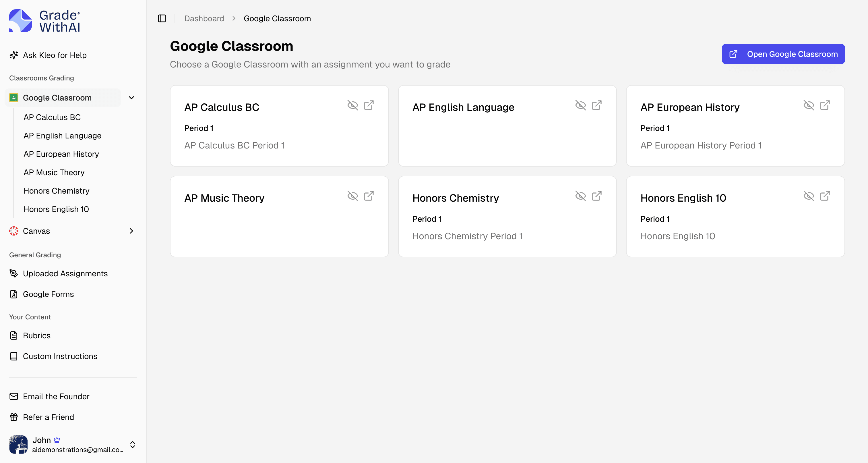Click John's profile avatar picture

click(x=18, y=444)
